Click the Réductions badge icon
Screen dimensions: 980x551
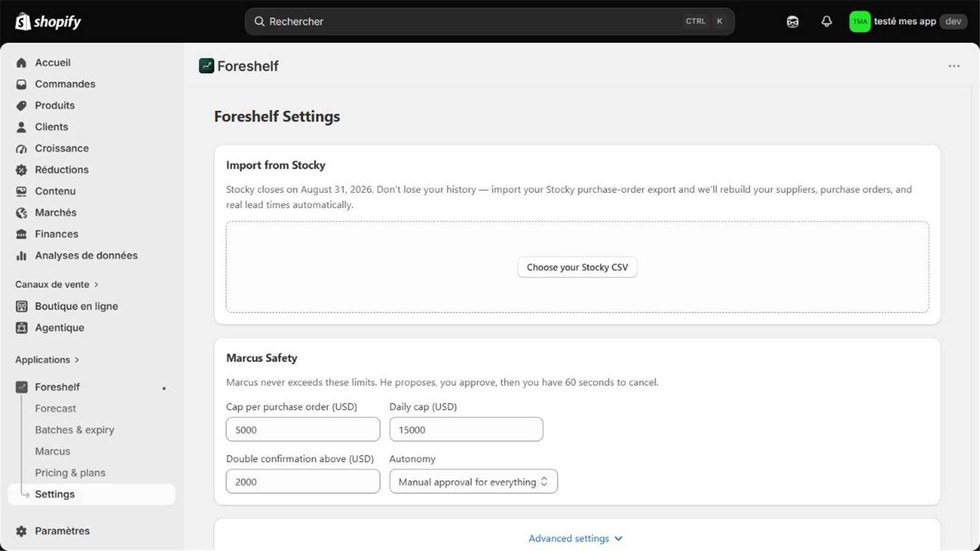[x=21, y=170]
